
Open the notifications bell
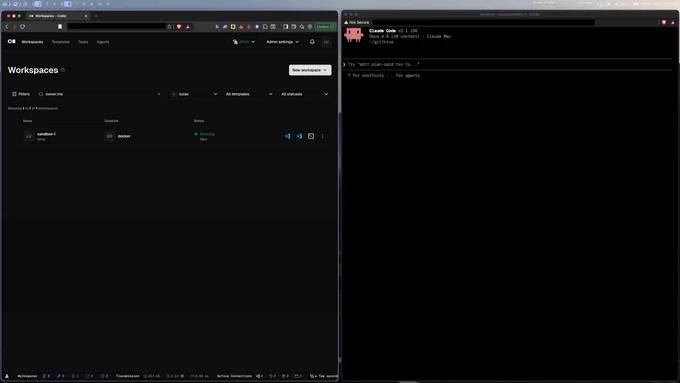pos(312,42)
